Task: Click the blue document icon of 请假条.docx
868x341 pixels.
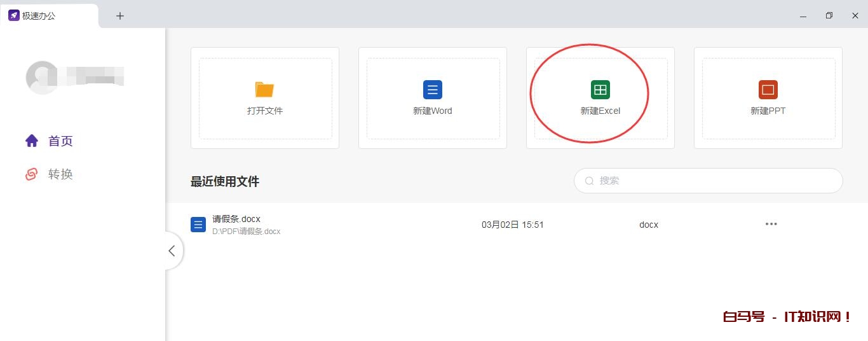Action: point(198,225)
